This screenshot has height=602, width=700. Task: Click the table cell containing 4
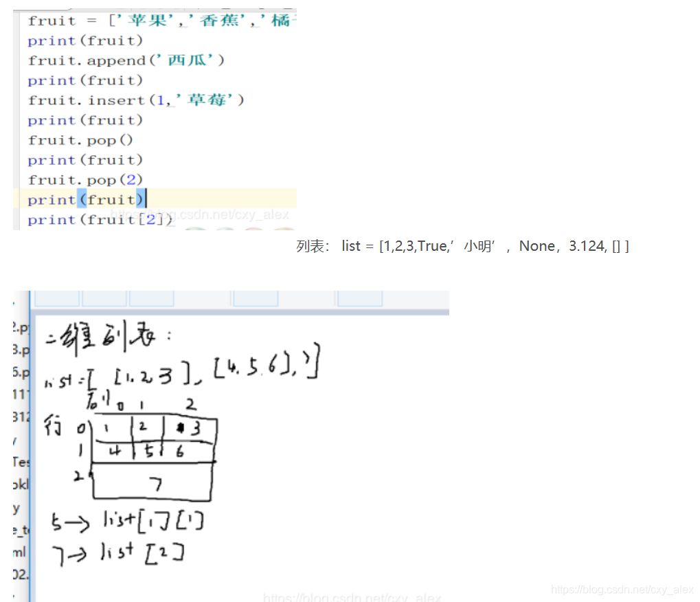[113, 452]
